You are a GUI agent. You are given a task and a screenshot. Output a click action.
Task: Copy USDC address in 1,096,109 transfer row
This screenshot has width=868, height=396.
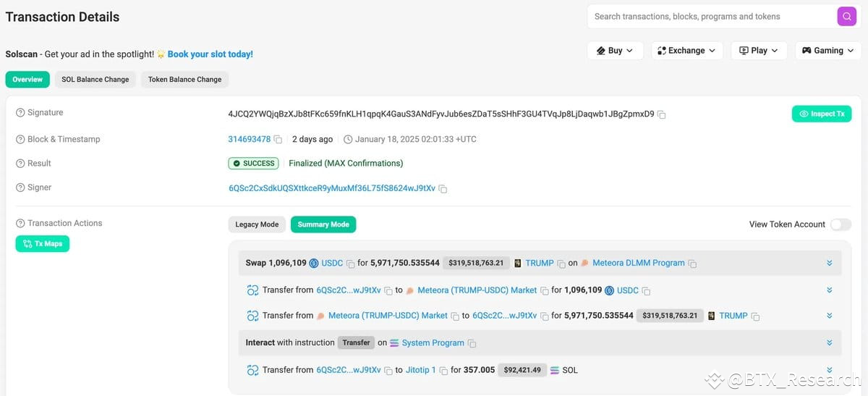646,291
